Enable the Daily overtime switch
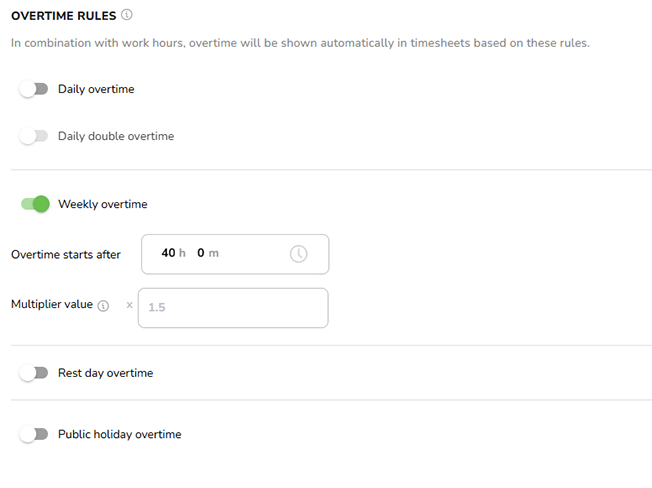 34,89
